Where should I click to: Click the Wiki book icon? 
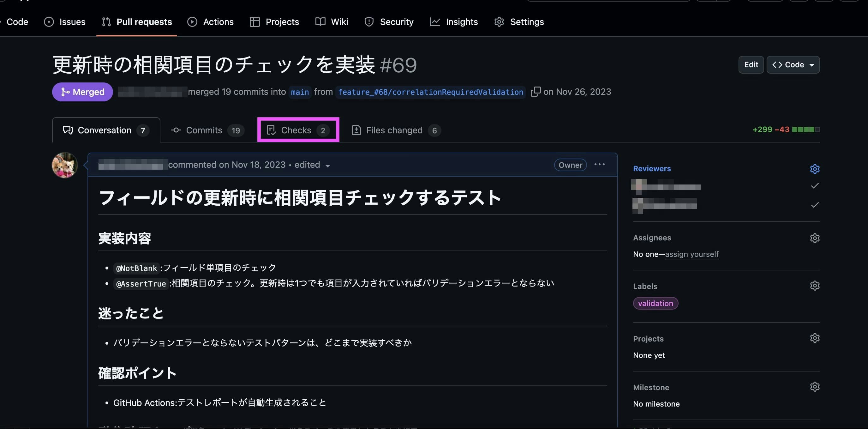[x=320, y=21]
